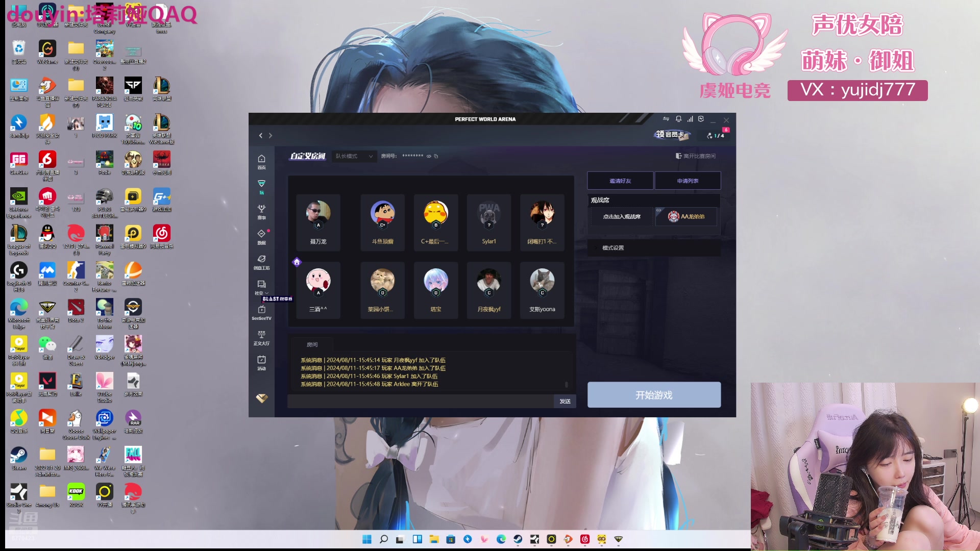980x551 pixels.
Task: Go forward with the right navigation arrow
Action: 271,136
